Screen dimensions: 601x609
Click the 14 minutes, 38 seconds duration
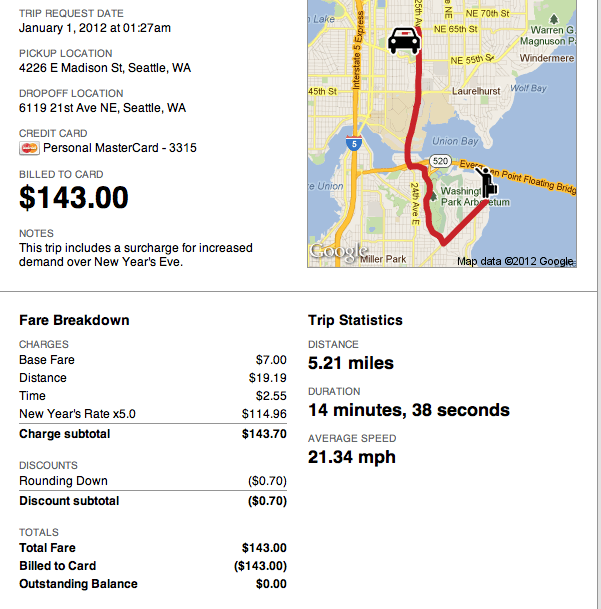[x=408, y=410]
